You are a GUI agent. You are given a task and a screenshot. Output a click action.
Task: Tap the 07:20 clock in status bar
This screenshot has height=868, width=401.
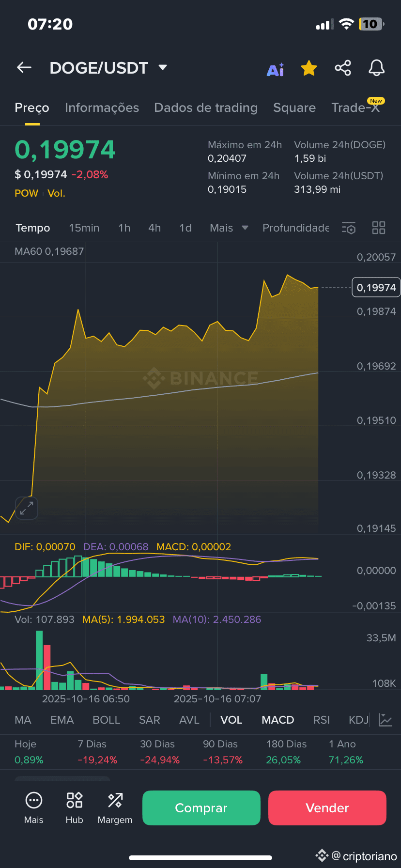pyautogui.click(x=50, y=24)
